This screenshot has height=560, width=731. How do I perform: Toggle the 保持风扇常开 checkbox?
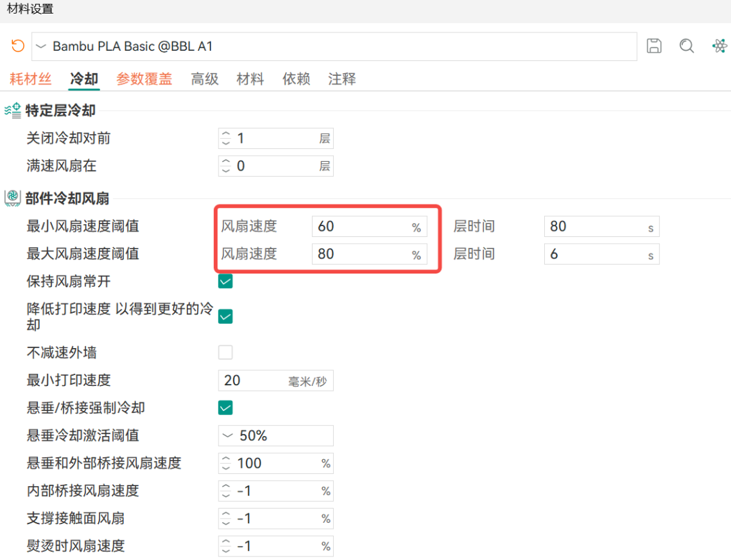click(x=225, y=281)
